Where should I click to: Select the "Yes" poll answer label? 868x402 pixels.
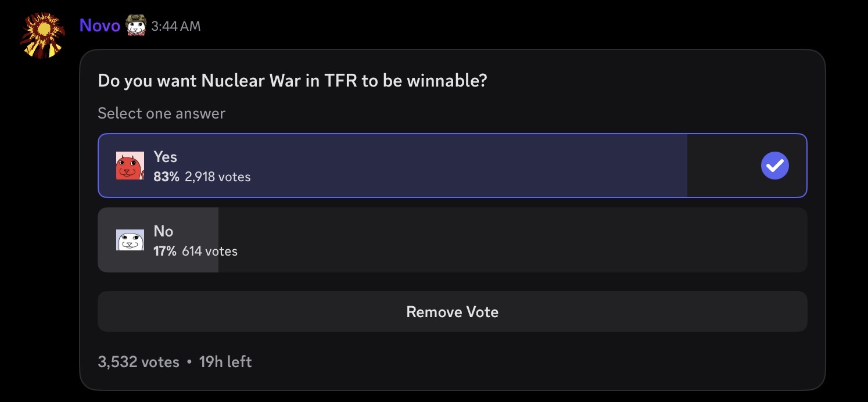(166, 157)
